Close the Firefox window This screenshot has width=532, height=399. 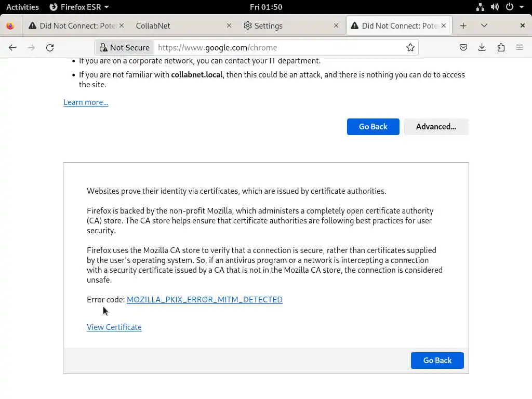click(523, 25)
